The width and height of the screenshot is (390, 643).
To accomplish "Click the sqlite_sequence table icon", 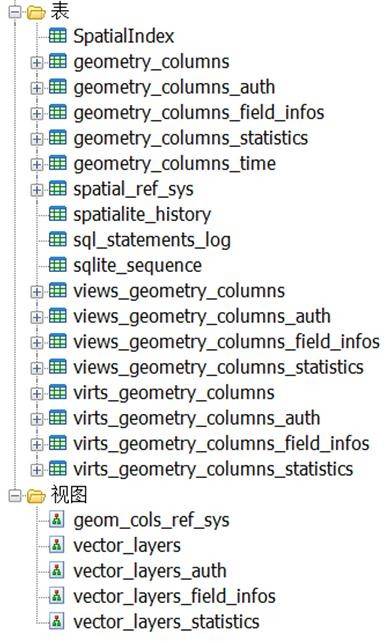I will pos(57,265).
